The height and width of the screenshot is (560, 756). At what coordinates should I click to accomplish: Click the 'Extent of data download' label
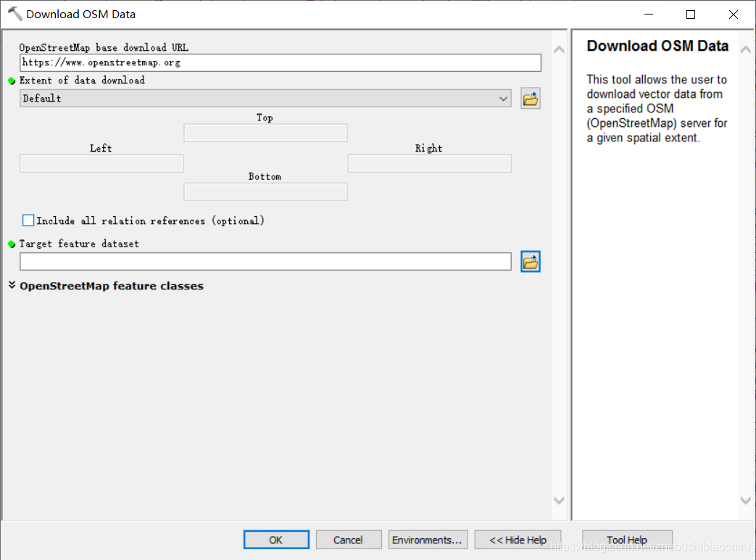click(x=82, y=80)
